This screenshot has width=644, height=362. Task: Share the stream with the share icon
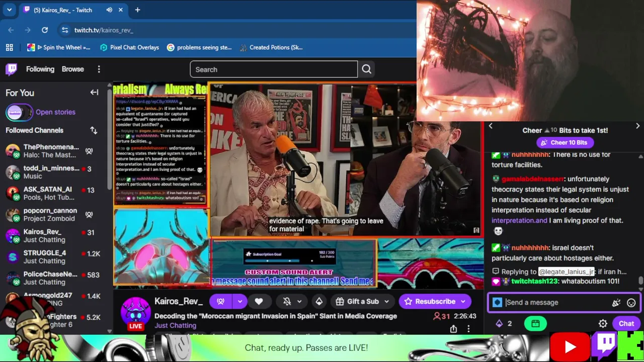coord(453,329)
